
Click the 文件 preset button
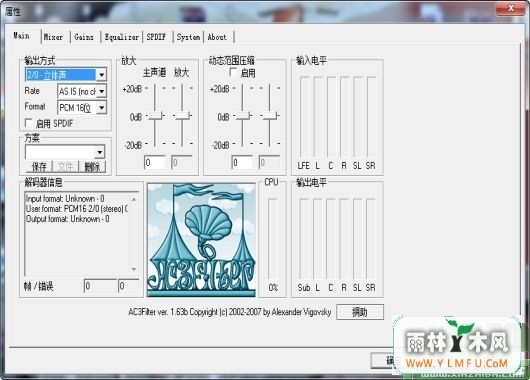pos(65,166)
